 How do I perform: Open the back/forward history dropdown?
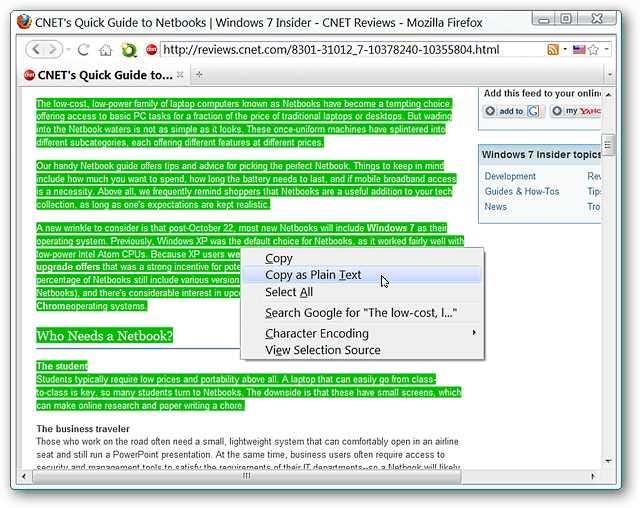pos(68,50)
